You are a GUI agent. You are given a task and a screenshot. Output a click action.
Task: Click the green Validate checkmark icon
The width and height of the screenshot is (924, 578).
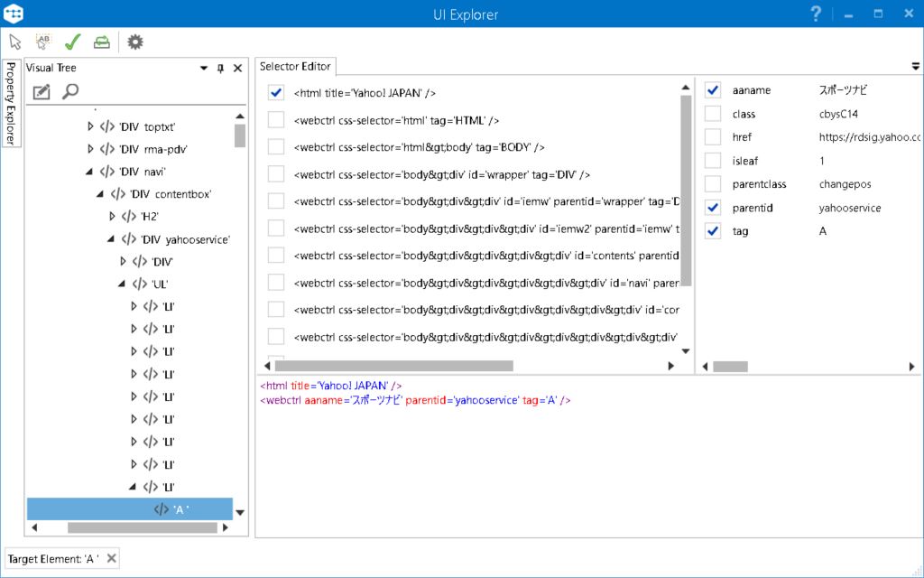(x=72, y=42)
